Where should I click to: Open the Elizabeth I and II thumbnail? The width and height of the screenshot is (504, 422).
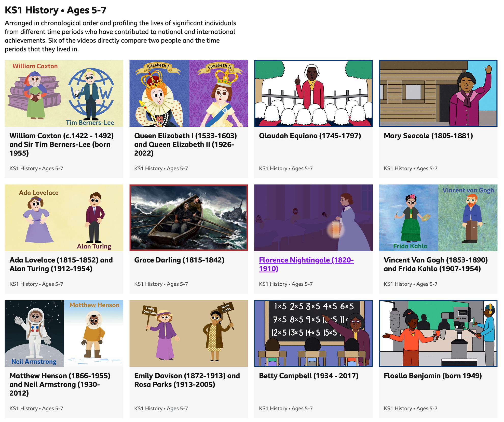point(189,93)
